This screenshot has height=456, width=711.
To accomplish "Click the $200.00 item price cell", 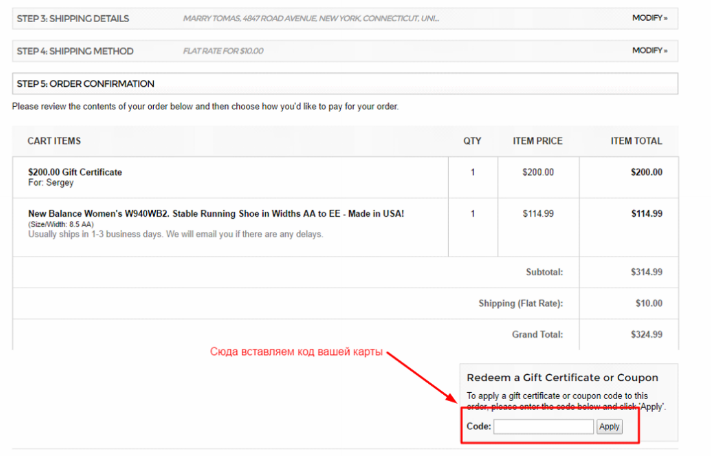I will (538, 172).
